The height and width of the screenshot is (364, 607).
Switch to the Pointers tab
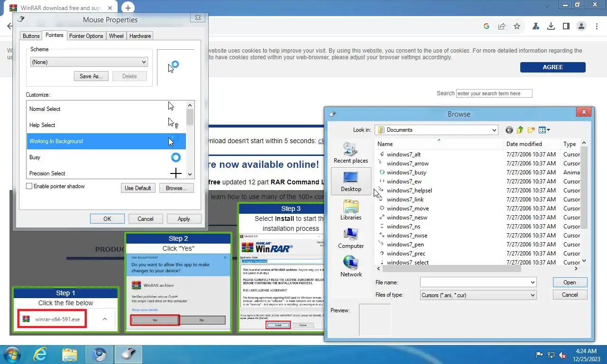(54, 35)
